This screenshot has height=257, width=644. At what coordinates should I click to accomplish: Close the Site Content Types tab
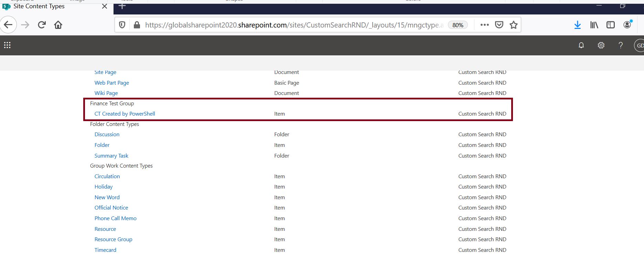coord(105,6)
